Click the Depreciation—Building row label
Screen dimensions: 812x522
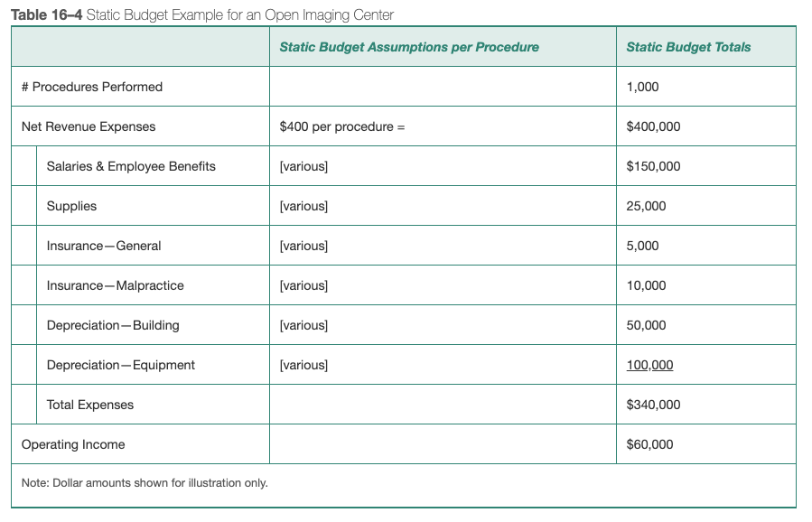(x=113, y=325)
